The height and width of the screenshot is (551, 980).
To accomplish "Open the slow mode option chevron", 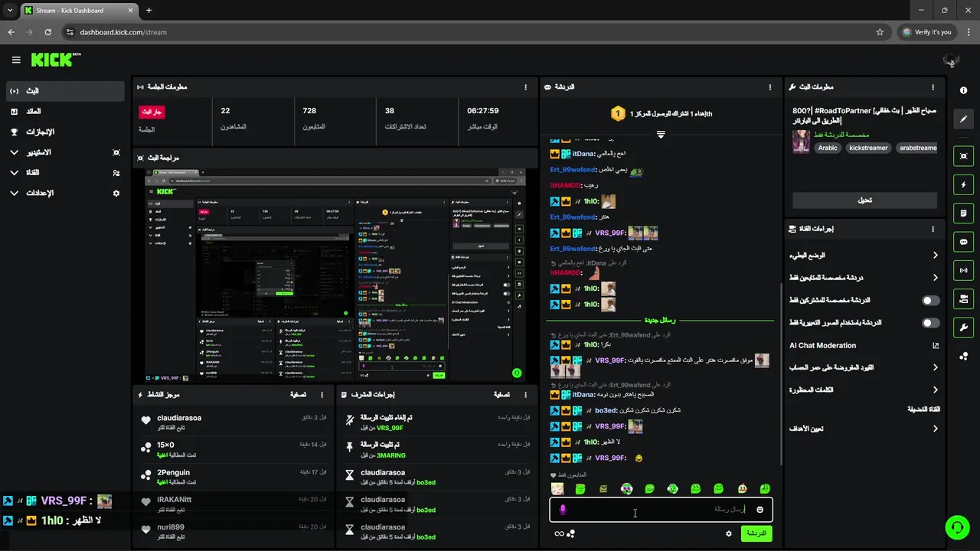I will pos(935,256).
